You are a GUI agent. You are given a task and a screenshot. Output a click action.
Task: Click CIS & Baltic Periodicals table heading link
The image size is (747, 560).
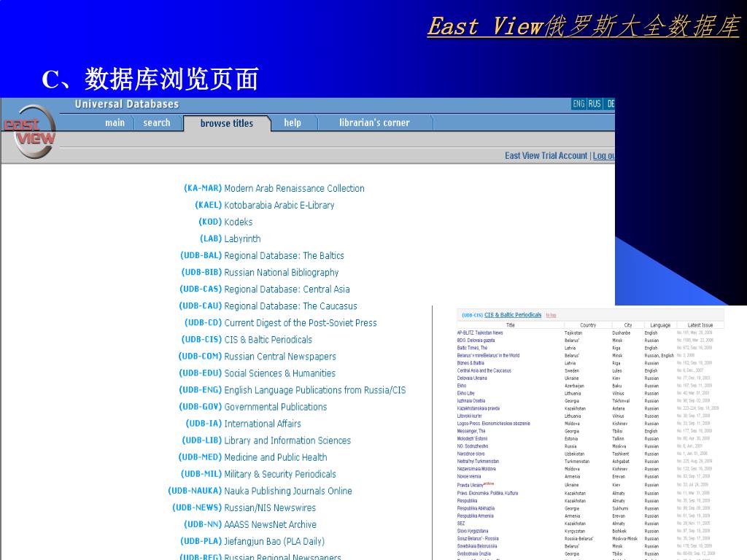tap(513, 315)
